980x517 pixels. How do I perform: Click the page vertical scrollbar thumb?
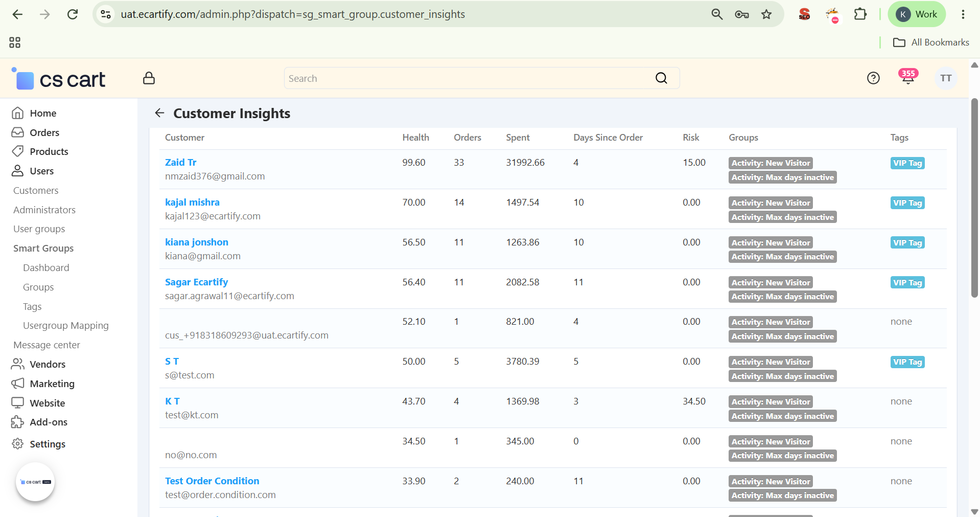click(974, 198)
